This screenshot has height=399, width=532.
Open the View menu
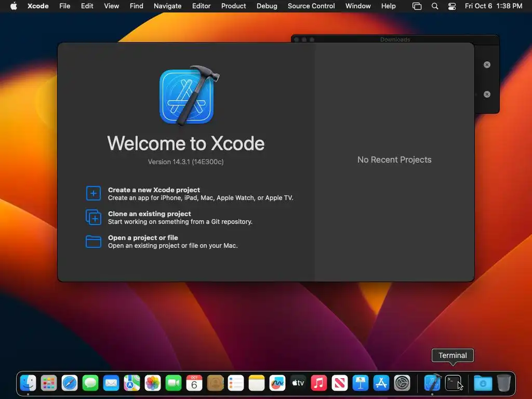pyautogui.click(x=112, y=6)
